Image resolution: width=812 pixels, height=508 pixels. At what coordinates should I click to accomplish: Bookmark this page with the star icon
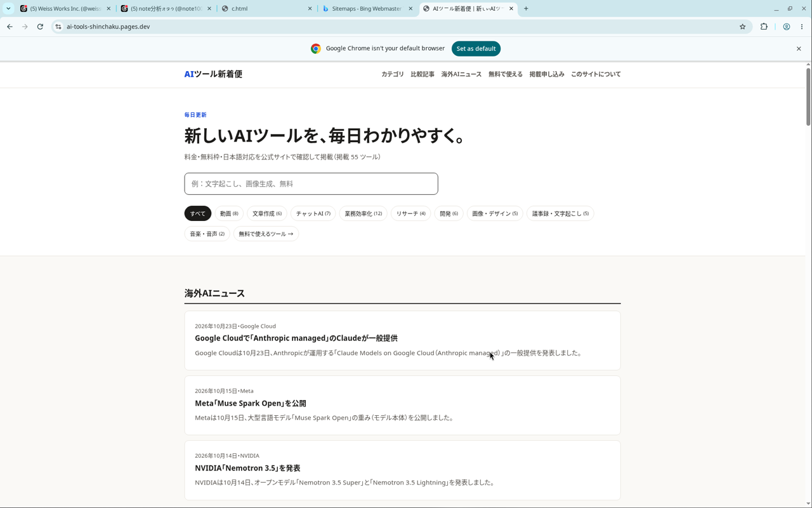pyautogui.click(x=742, y=27)
